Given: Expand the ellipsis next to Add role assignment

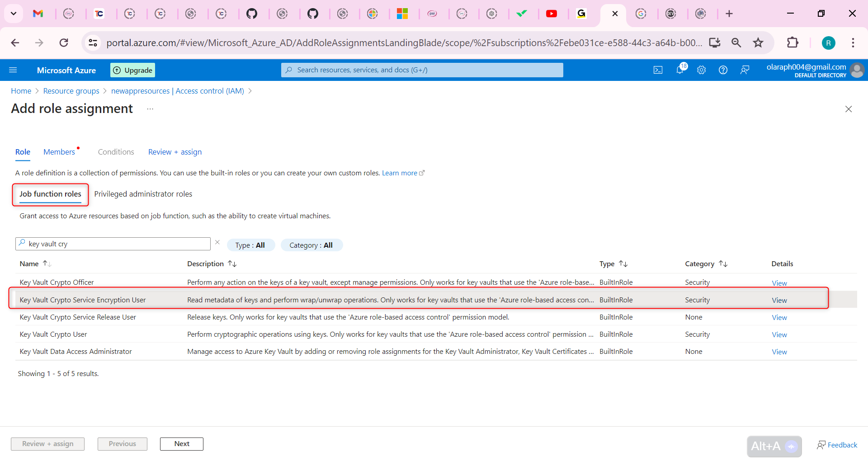Looking at the screenshot, I should point(150,109).
